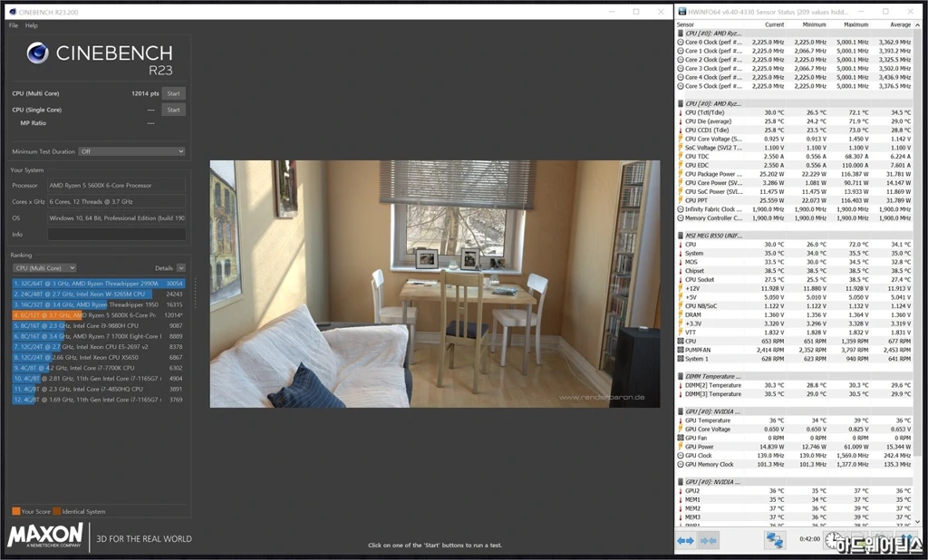Open the File menu in Cinebench

(x=13, y=25)
